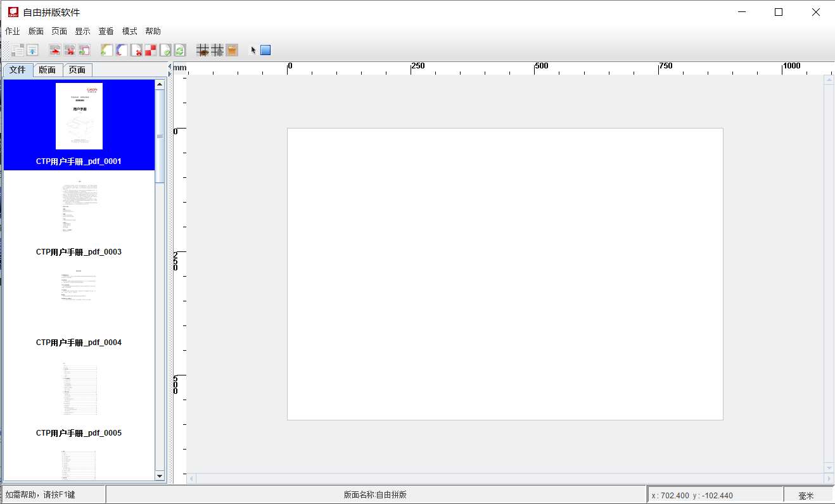Viewport: 835px width, 504px height.
Task: Open the 查看 menu
Action: click(x=106, y=31)
